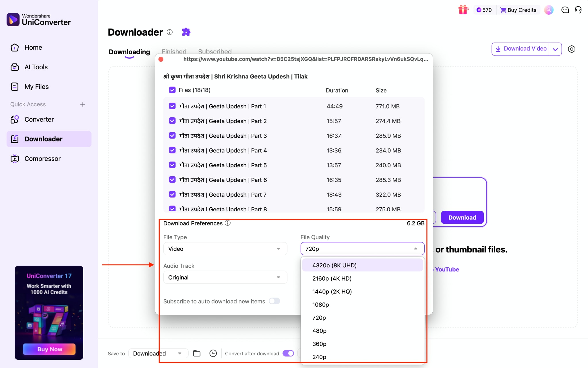Expand the Audio Track dropdown
Image resolution: width=588 pixels, height=368 pixels.
225,277
